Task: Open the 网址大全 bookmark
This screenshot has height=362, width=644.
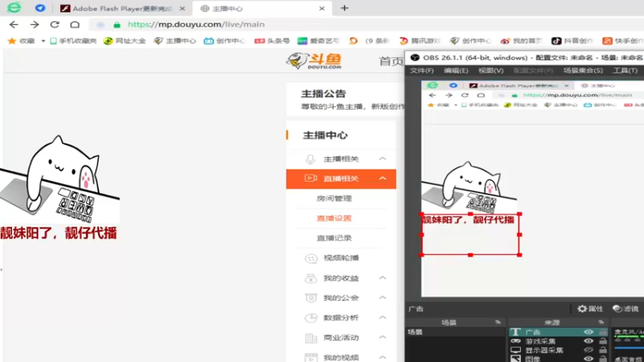Action: pos(125,41)
